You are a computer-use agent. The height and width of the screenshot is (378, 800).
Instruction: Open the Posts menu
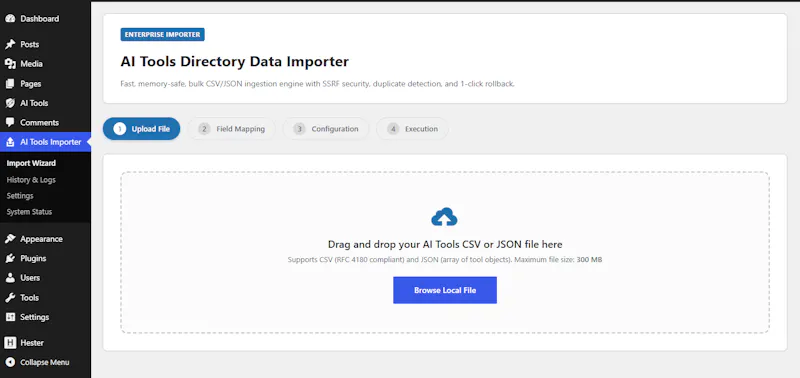tap(45, 44)
